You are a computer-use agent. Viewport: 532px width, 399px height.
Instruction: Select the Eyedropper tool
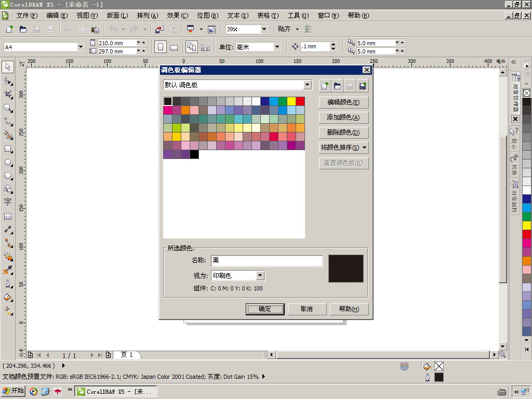[8, 270]
